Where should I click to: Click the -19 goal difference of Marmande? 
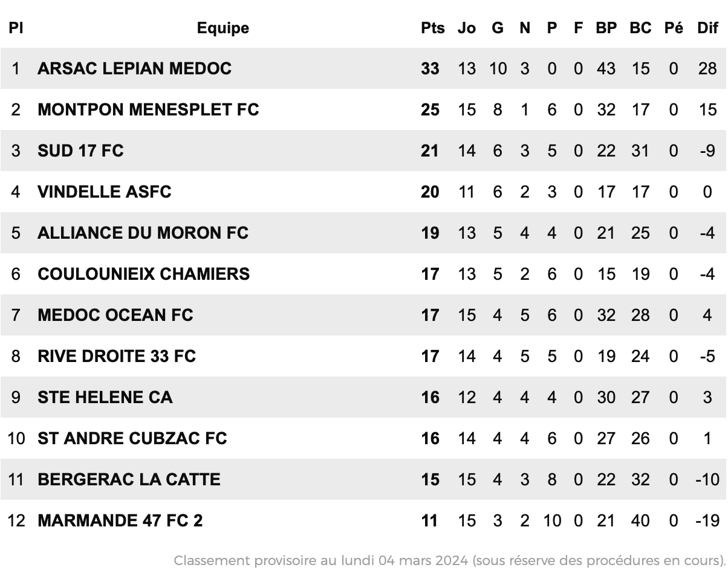pyautogui.click(x=706, y=520)
